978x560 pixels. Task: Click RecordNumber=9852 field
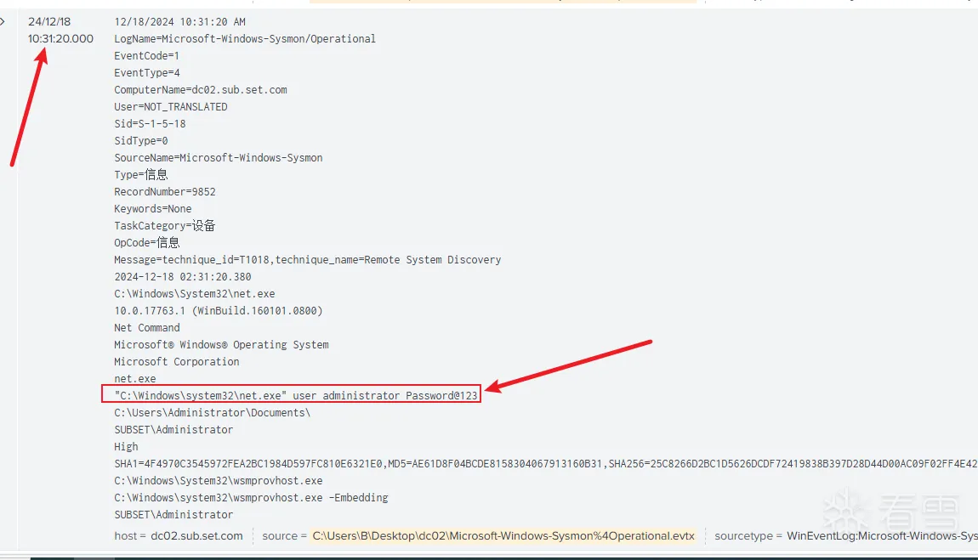point(165,191)
